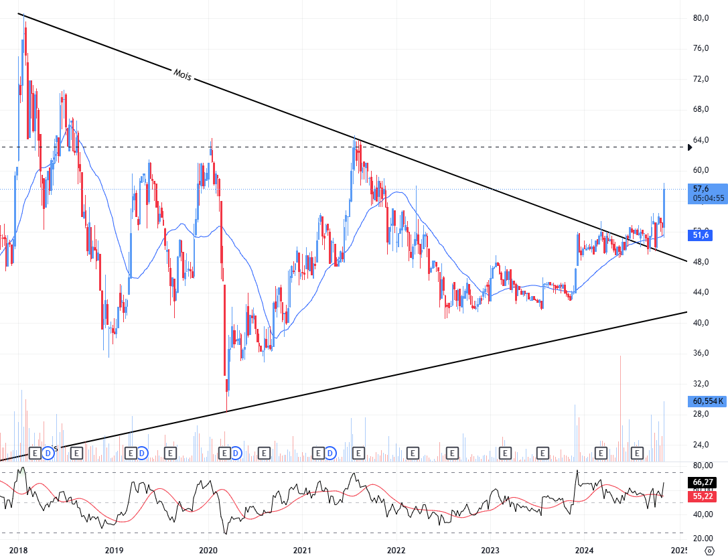Image resolution: width=728 pixels, height=560 pixels.
Task: Select the arrow end of dashed horizontal line
Action: tap(689, 147)
